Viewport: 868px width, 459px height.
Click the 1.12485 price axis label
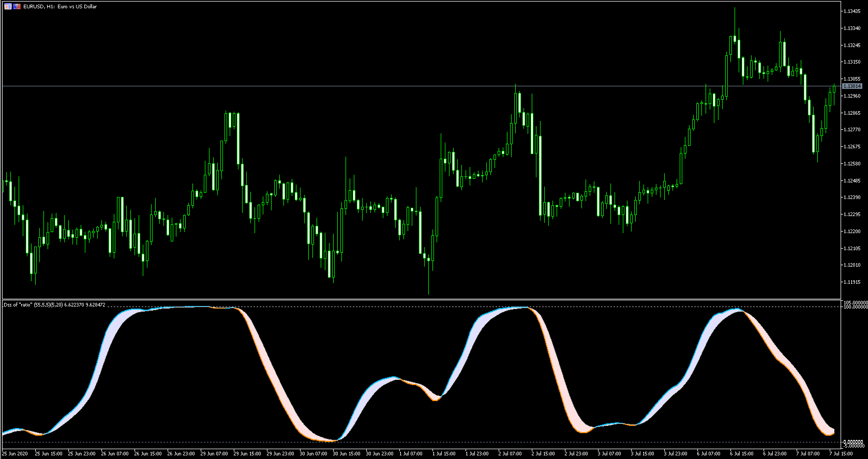point(852,180)
